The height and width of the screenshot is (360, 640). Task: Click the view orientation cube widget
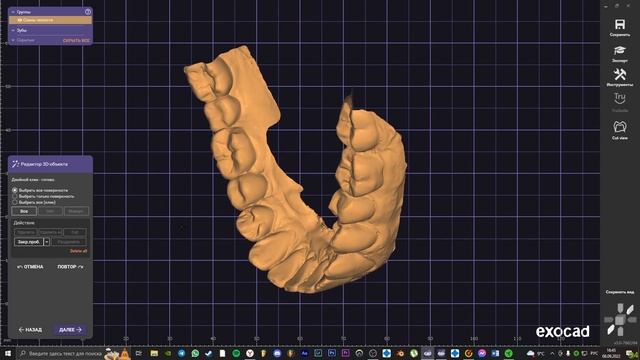click(x=620, y=320)
